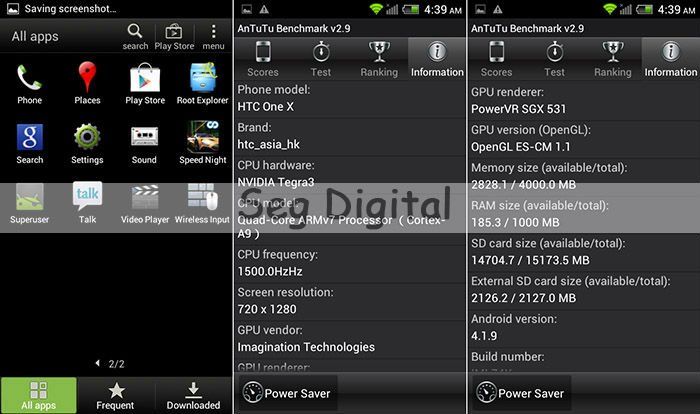This screenshot has height=414, width=700.
Task: Select 'PowerVR SGX 531' GPU renderer value
Action: [x=518, y=109]
